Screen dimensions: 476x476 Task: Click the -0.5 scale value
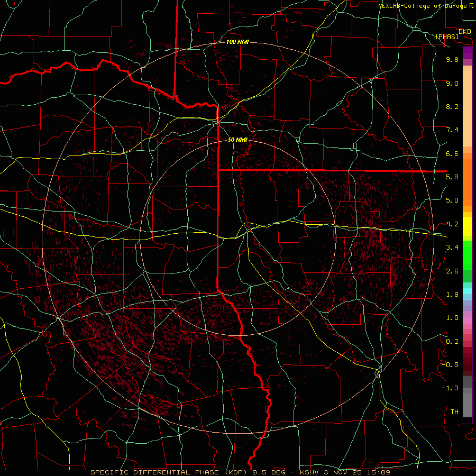point(450,365)
